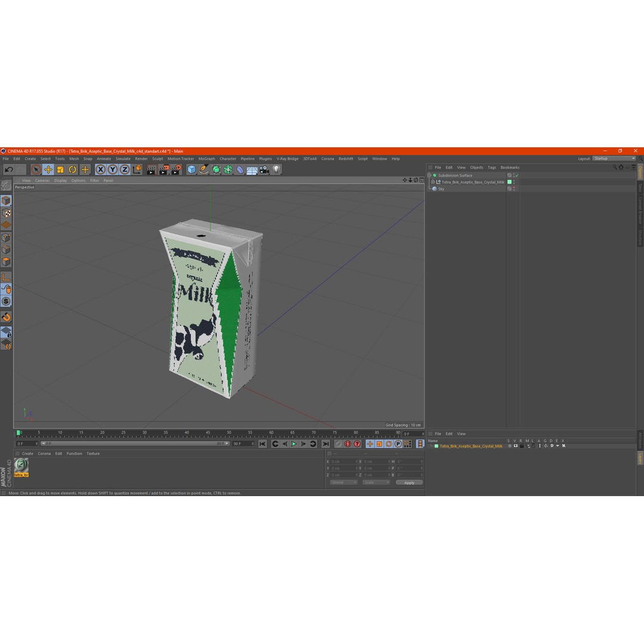Open the spline Pen tool
644x644 pixels.
click(204, 169)
